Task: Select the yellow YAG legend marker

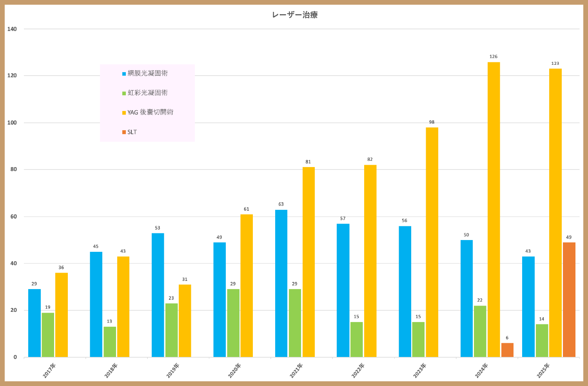Action: tap(124, 113)
